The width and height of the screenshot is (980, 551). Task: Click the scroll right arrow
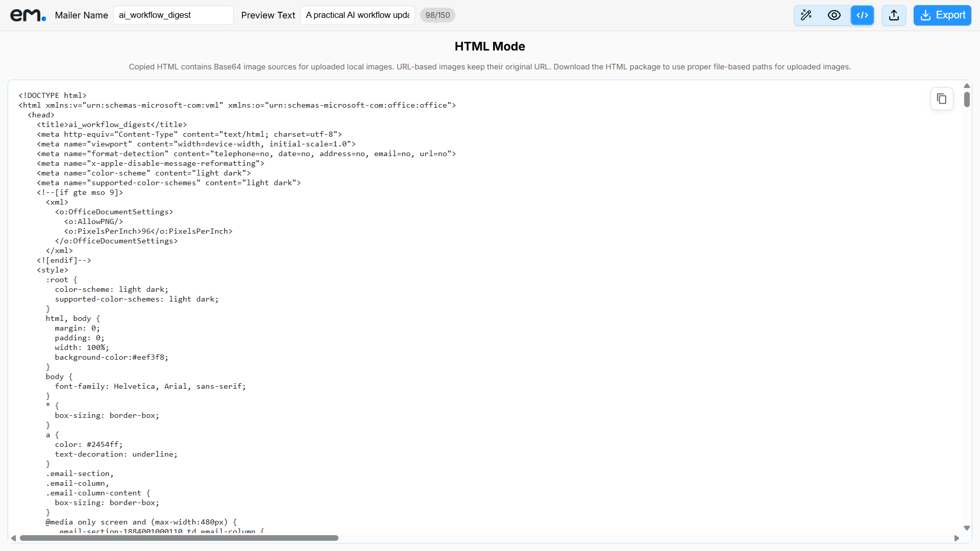pos(957,538)
